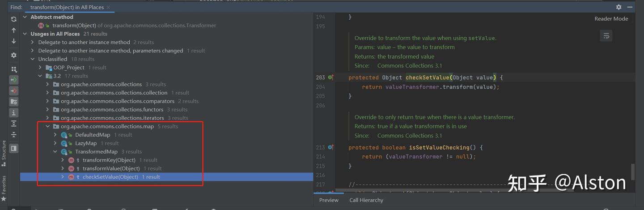Collapse Usages in All Places node
644x210 pixels.
25,34
